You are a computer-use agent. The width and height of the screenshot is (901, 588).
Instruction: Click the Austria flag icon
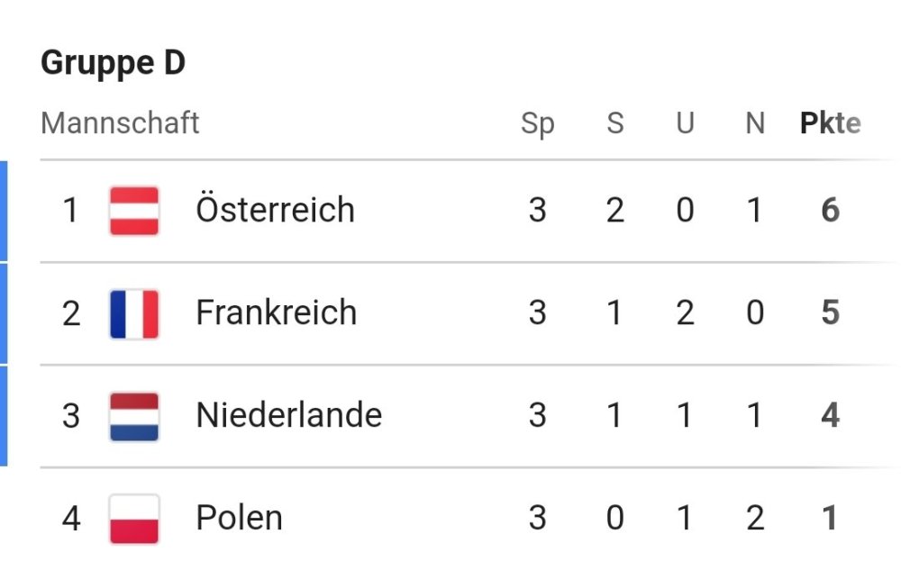tap(134, 211)
